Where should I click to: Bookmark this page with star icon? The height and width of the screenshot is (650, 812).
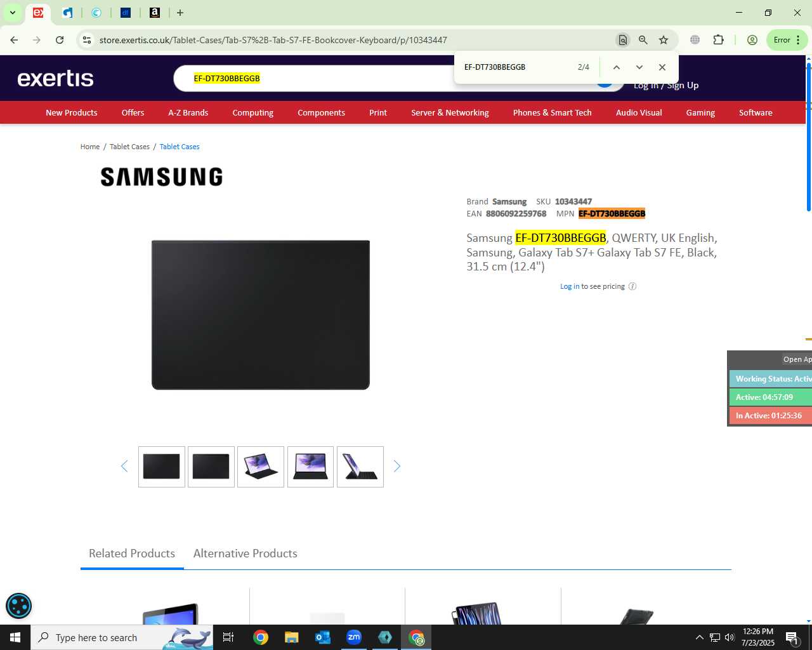click(x=664, y=40)
